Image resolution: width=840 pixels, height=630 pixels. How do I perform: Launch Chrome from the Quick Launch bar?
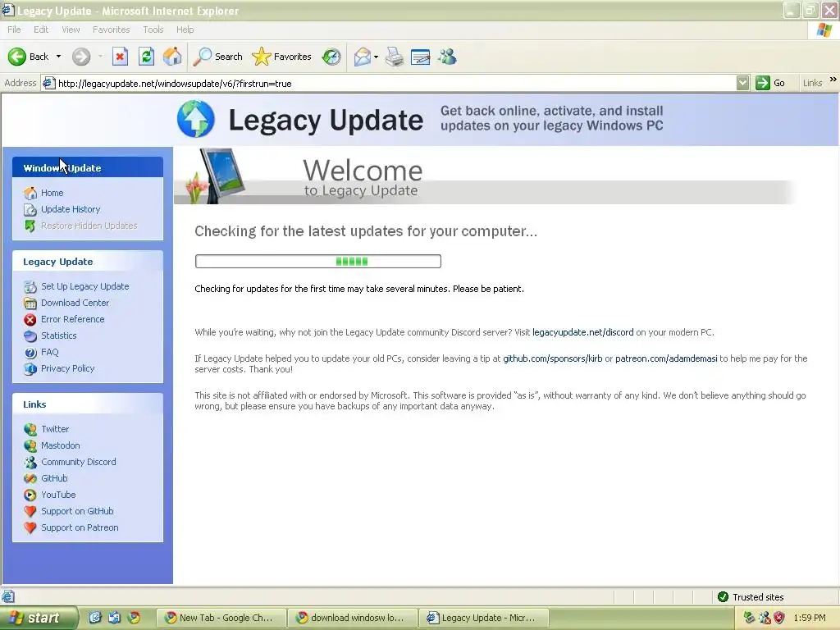[134, 618]
